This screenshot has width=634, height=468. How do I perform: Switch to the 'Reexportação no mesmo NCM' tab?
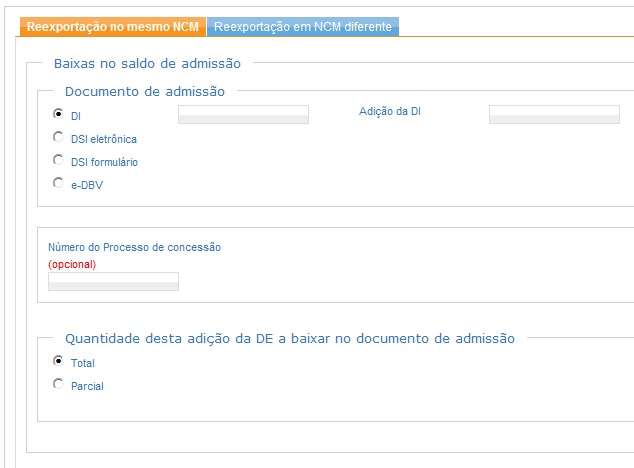coord(113,27)
